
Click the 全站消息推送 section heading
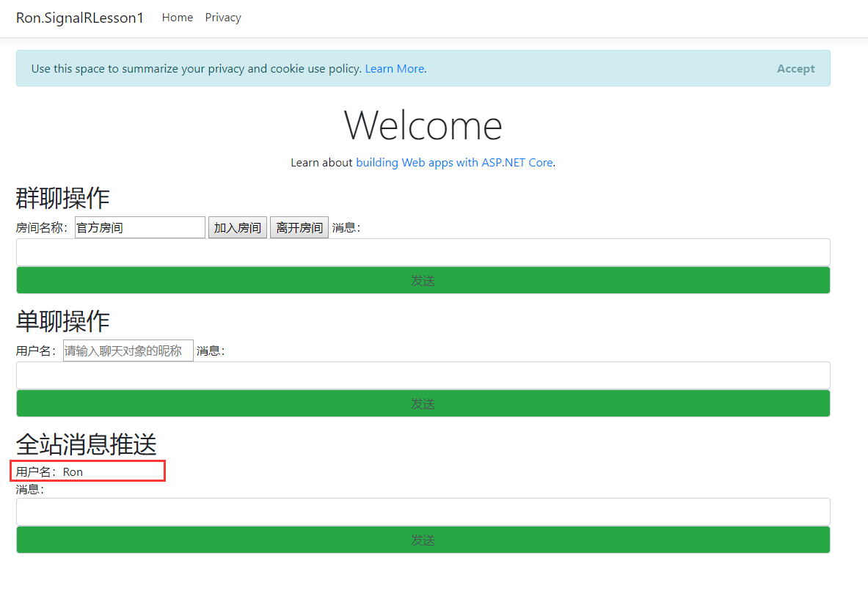(87, 444)
